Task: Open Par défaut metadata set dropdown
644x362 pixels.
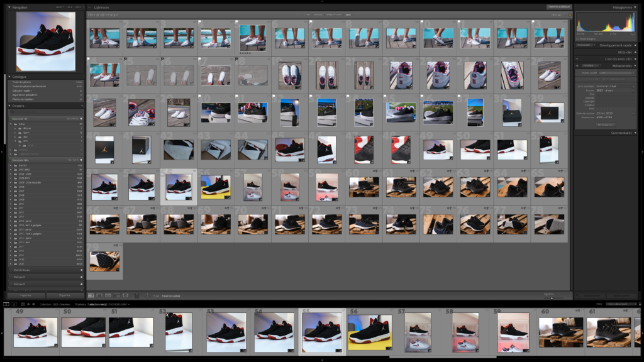Action: [590, 65]
